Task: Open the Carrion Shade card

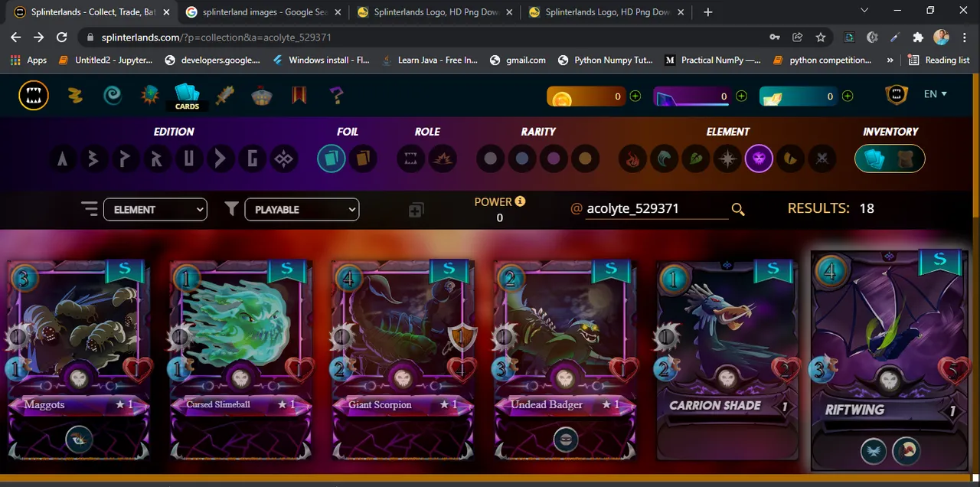Action: coord(727,360)
